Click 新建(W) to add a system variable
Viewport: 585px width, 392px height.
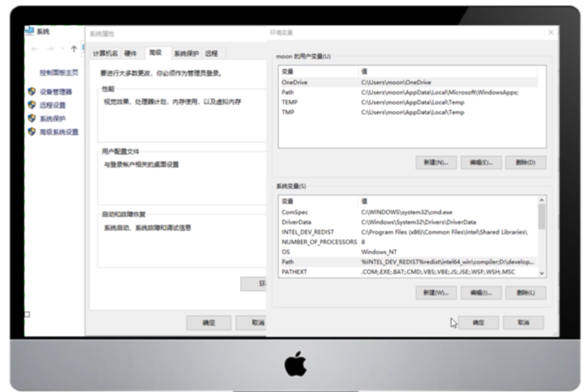click(x=437, y=292)
